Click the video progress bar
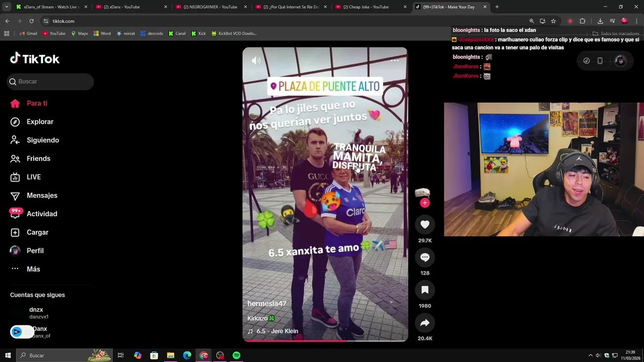Screen dimensions: 644x362 tap(325, 341)
